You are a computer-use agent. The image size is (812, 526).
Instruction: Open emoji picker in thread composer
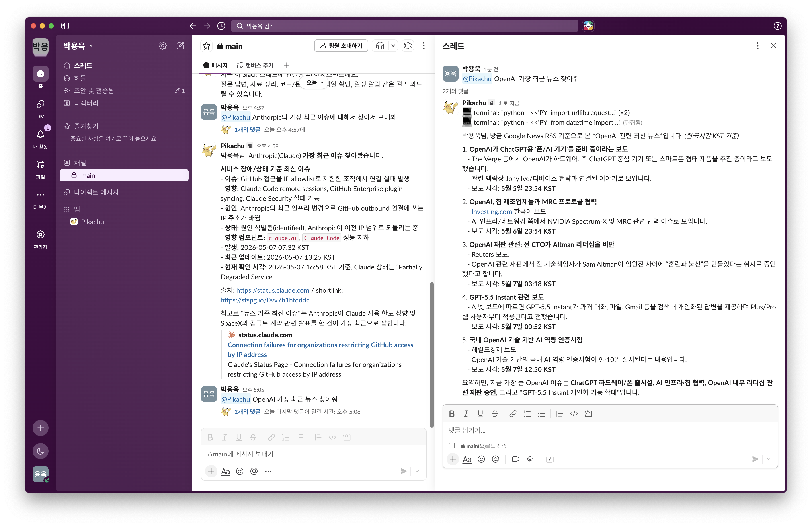(x=481, y=459)
